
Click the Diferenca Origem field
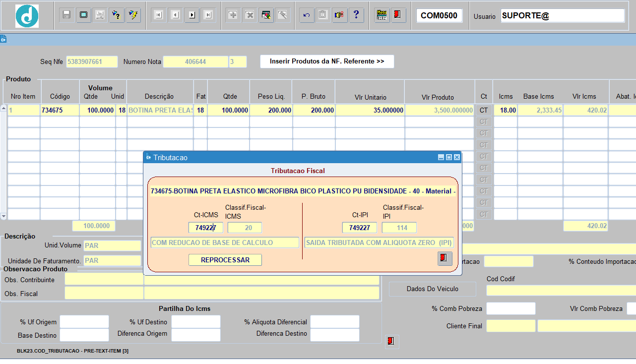tap(196, 335)
